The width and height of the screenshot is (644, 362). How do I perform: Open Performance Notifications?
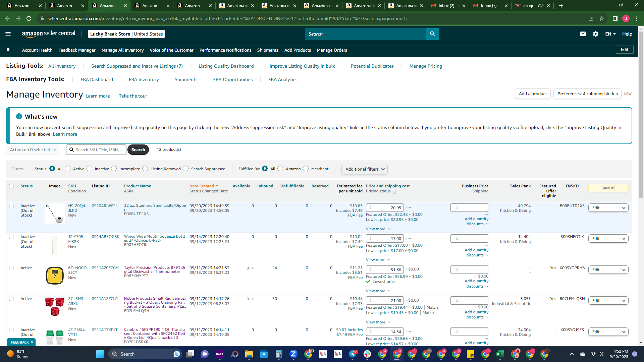[x=225, y=50]
